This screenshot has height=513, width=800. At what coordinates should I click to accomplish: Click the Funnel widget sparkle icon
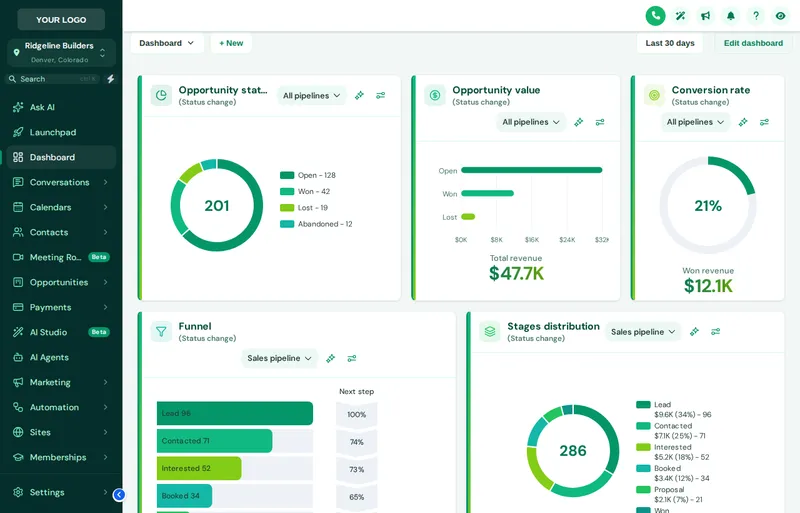pyautogui.click(x=331, y=358)
